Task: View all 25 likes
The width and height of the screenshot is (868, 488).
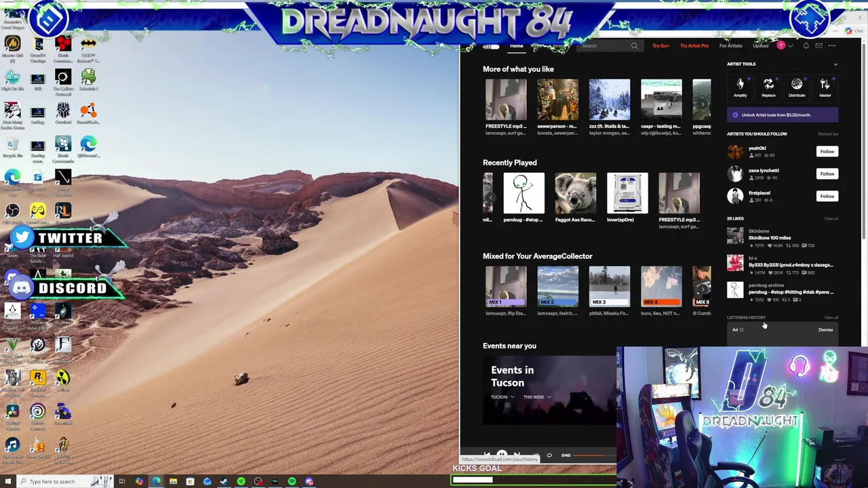Action: click(831, 219)
